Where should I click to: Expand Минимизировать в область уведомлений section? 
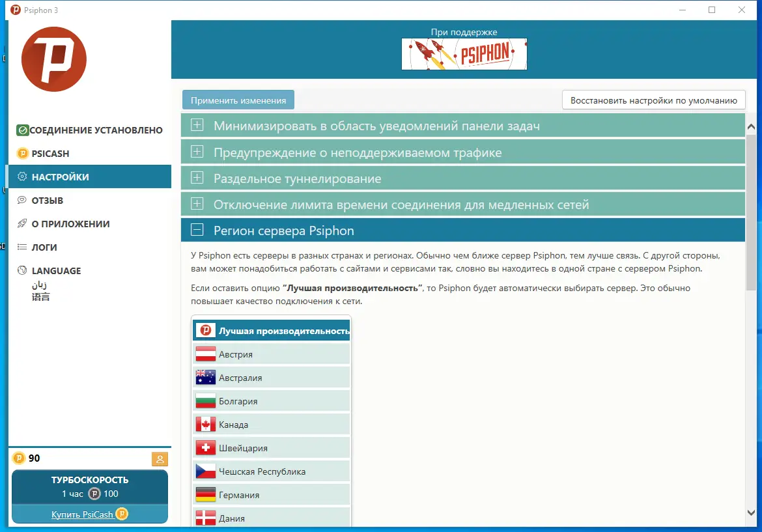[462, 126]
